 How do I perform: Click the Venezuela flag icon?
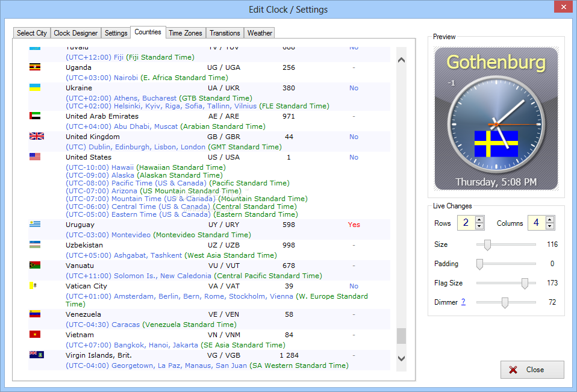pos(34,314)
